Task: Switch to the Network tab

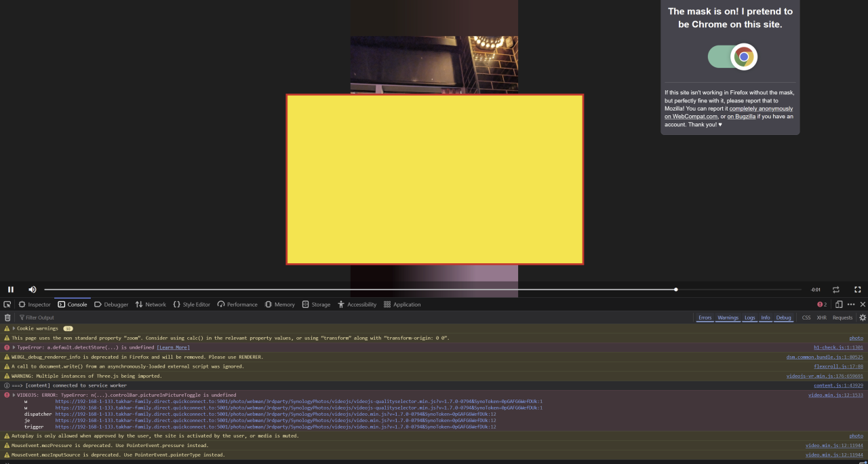Action: (x=151, y=305)
